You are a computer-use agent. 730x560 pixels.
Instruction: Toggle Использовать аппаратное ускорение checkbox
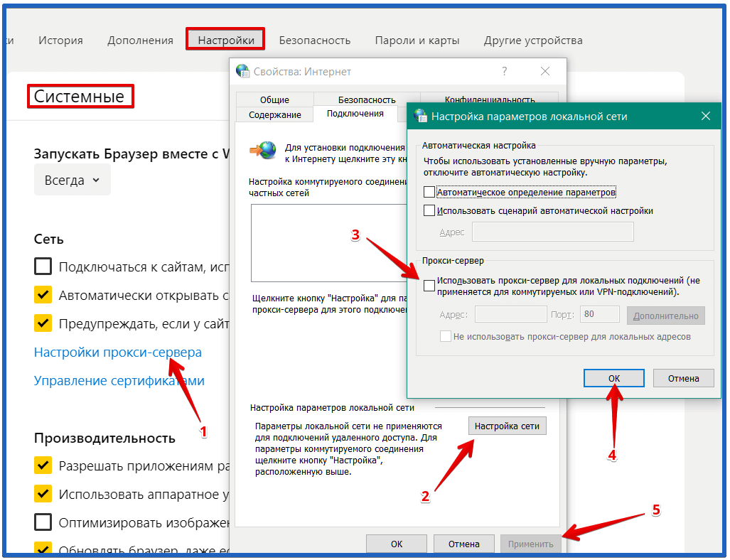coord(43,493)
